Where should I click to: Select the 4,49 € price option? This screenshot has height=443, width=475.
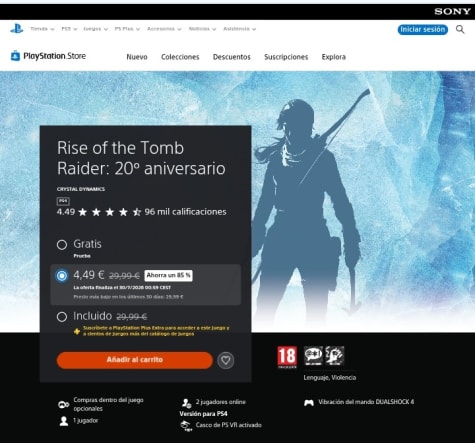click(x=62, y=276)
